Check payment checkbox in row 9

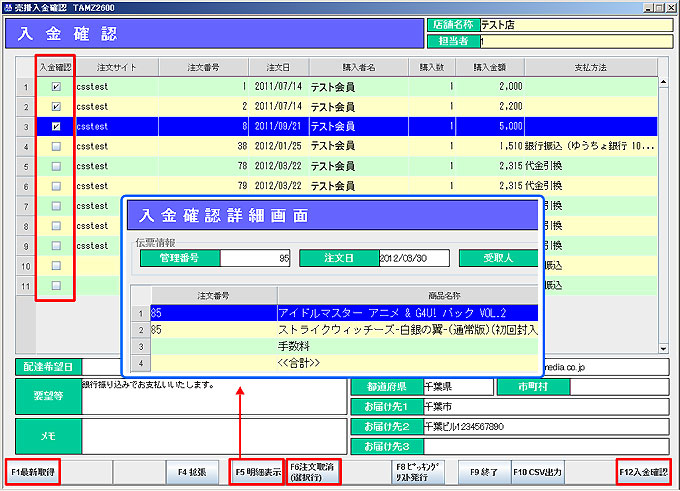click(x=56, y=246)
